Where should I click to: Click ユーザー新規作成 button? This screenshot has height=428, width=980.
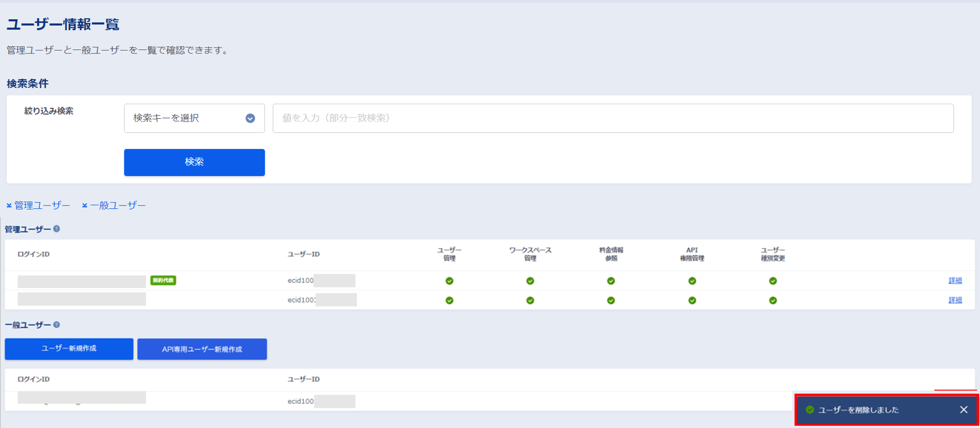[69, 349]
